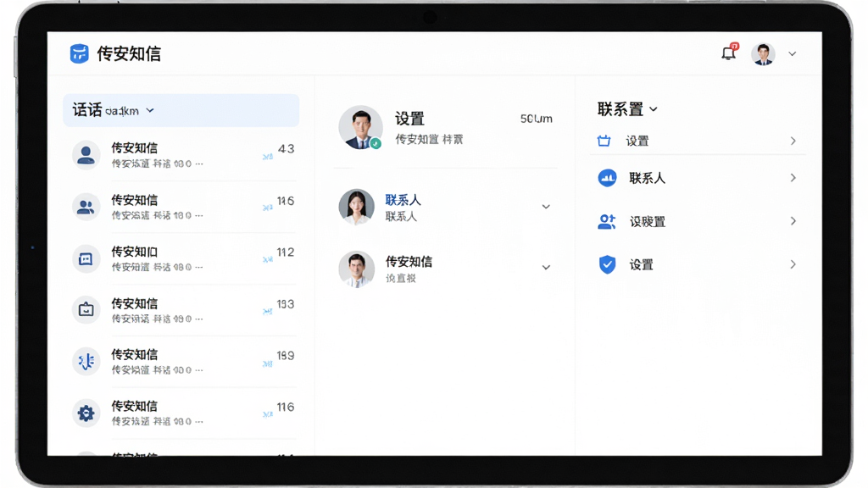Click the blue 联系人 contact name link
This screenshot has width=868, height=488.
coord(403,200)
